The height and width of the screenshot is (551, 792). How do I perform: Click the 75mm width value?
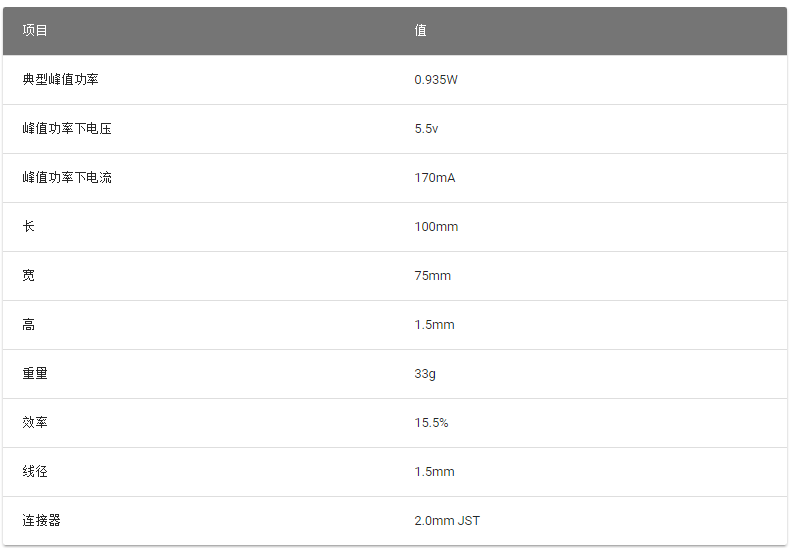[x=432, y=276]
